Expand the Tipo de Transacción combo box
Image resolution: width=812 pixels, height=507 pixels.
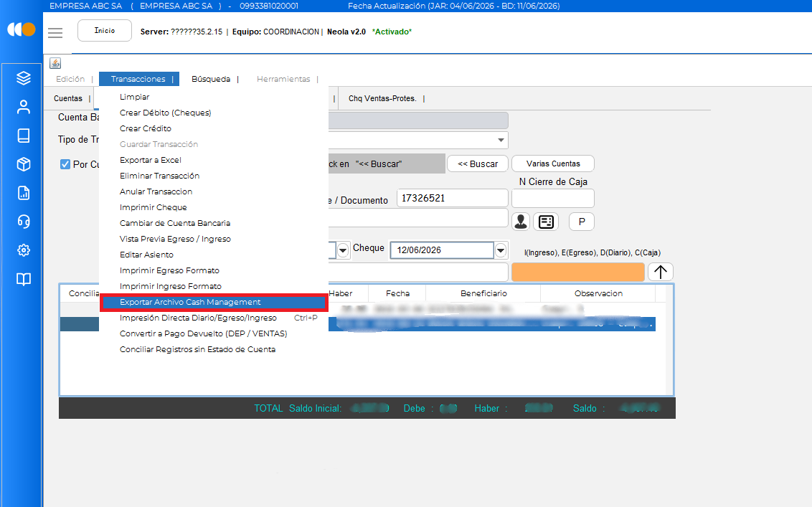click(500, 140)
